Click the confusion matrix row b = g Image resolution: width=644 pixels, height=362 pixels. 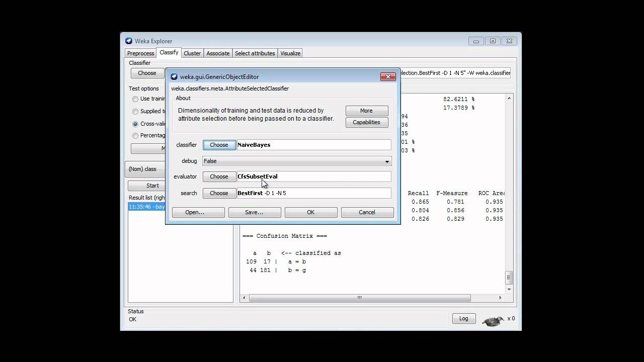(277, 270)
